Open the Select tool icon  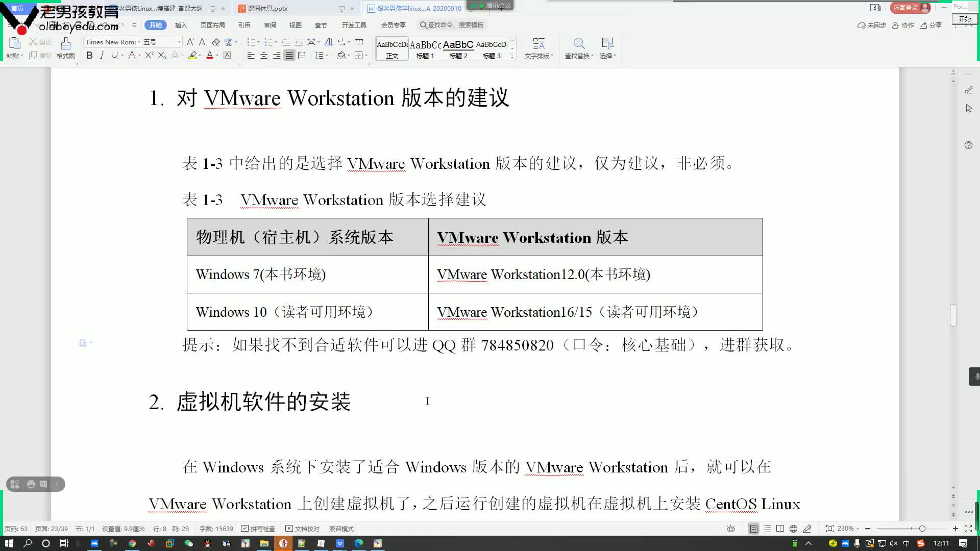tap(607, 43)
